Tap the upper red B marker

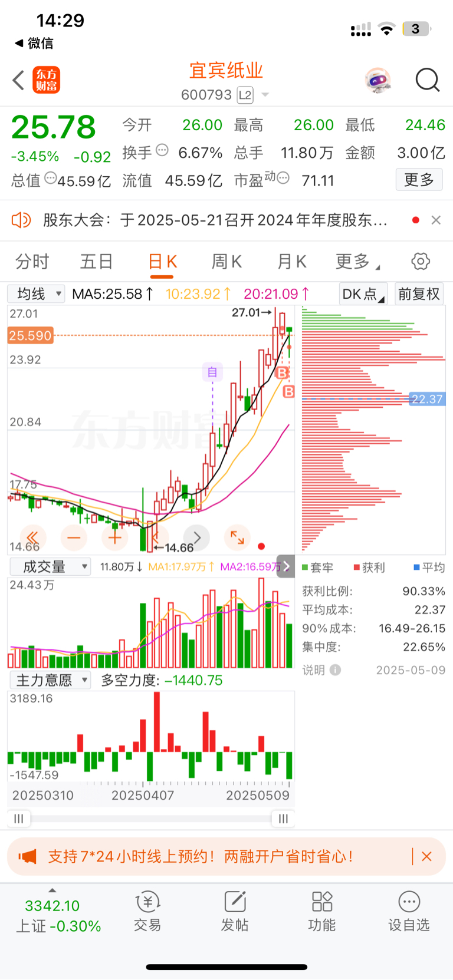click(x=283, y=373)
